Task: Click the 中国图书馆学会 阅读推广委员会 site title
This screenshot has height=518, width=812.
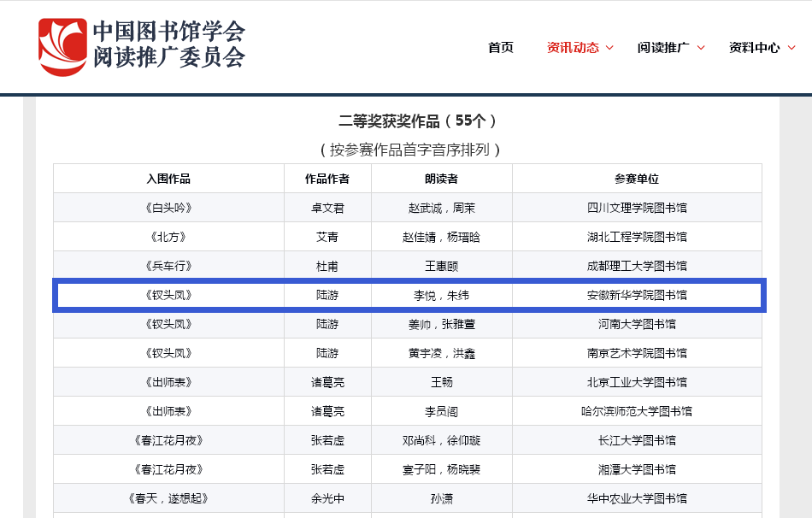Action: tap(168, 44)
